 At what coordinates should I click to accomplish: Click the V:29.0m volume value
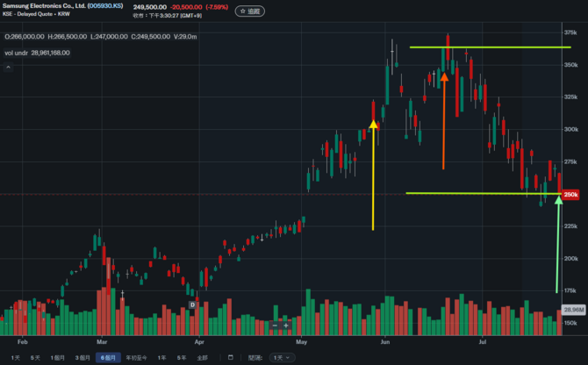pos(185,37)
